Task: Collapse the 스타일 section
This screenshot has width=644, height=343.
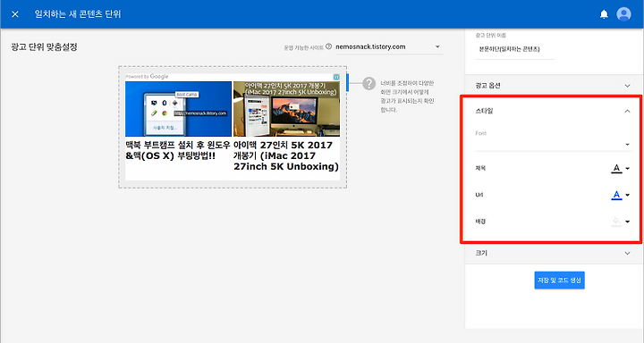Action: pyautogui.click(x=554, y=111)
